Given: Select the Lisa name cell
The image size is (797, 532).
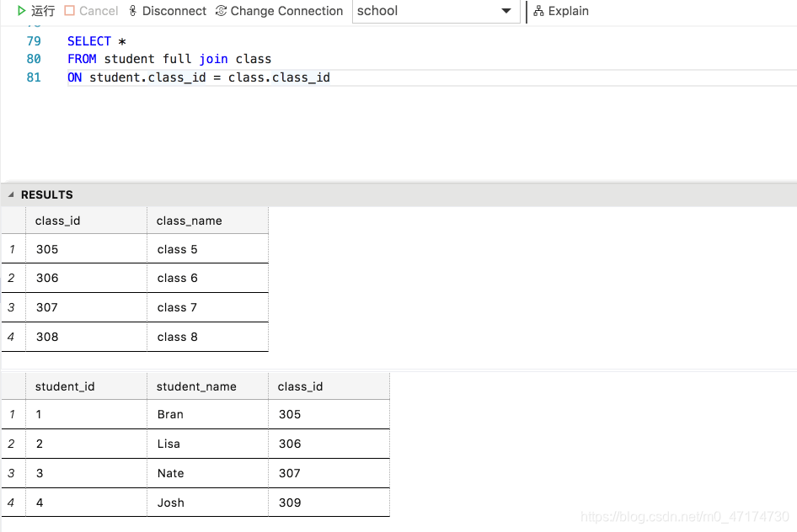Looking at the screenshot, I should point(207,444).
